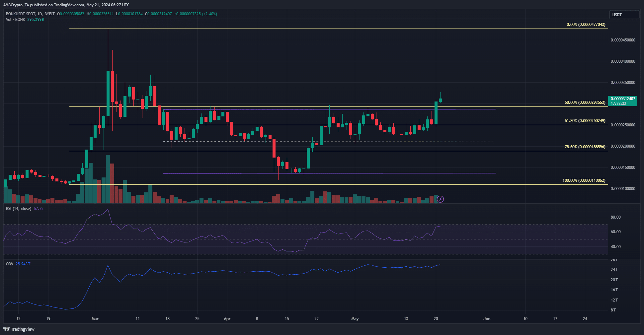
Task: Click the 0.0000450000 price axis label
Action: [x=623, y=40]
